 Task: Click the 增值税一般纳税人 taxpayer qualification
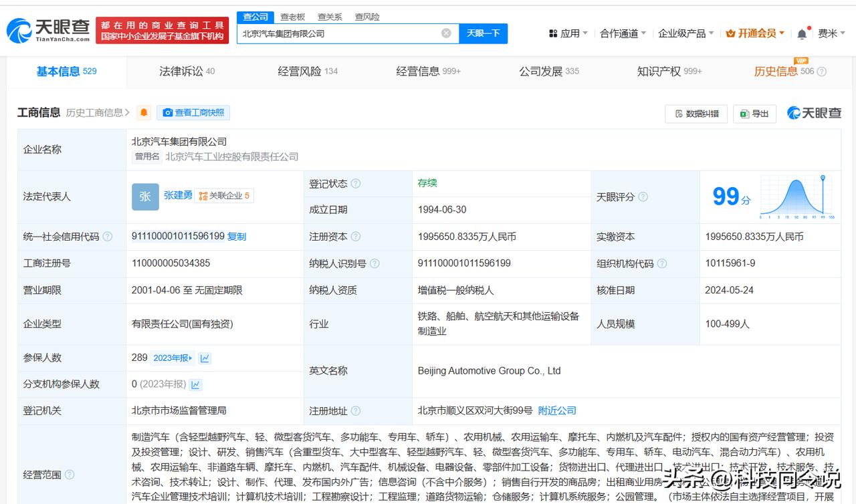click(457, 290)
